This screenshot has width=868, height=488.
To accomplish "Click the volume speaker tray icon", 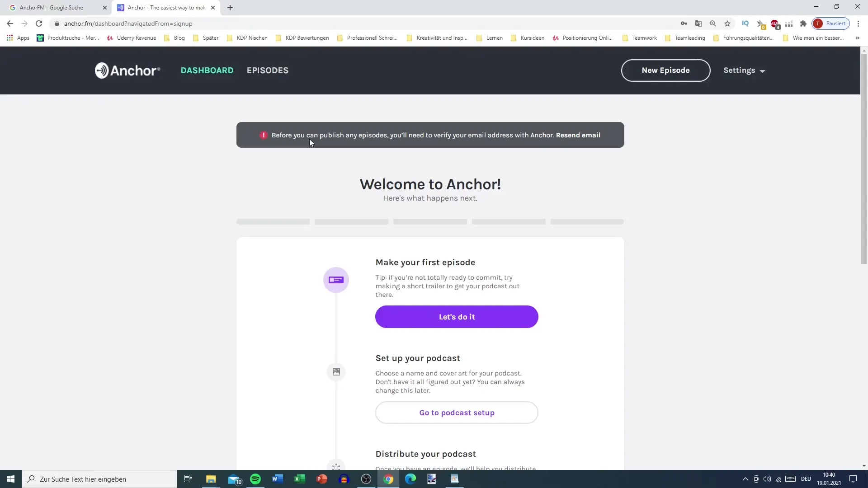I will [x=767, y=479].
